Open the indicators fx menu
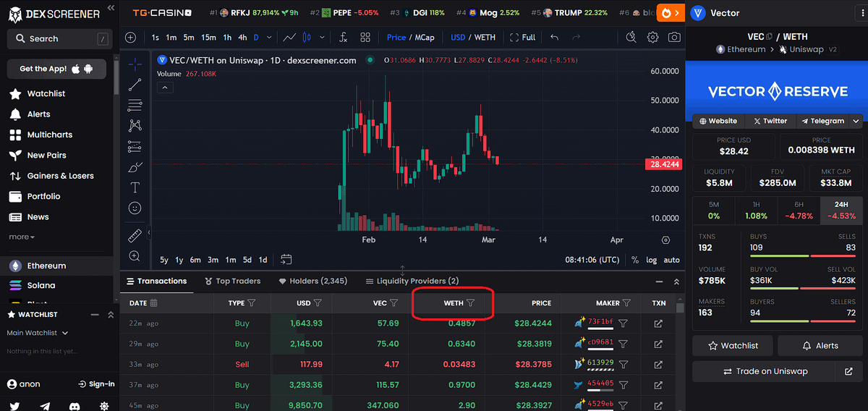Viewport: 868px width, 411px height. pyautogui.click(x=344, y=37)
